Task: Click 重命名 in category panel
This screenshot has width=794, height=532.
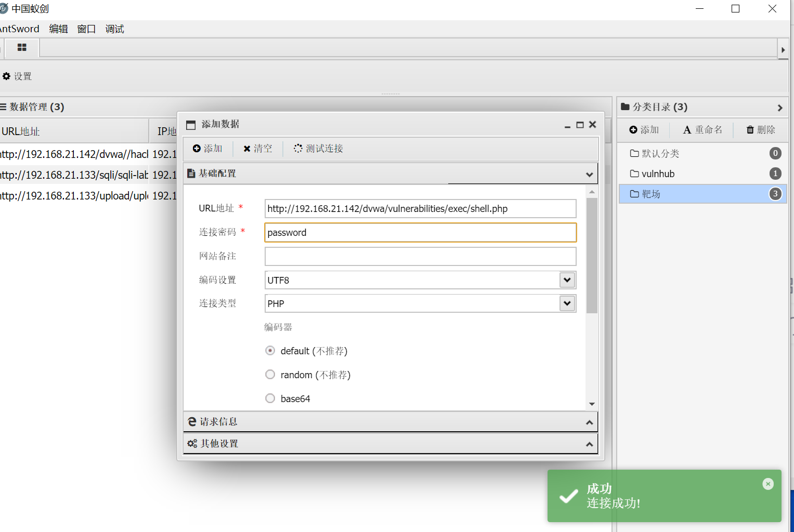Action: point(702,130)
